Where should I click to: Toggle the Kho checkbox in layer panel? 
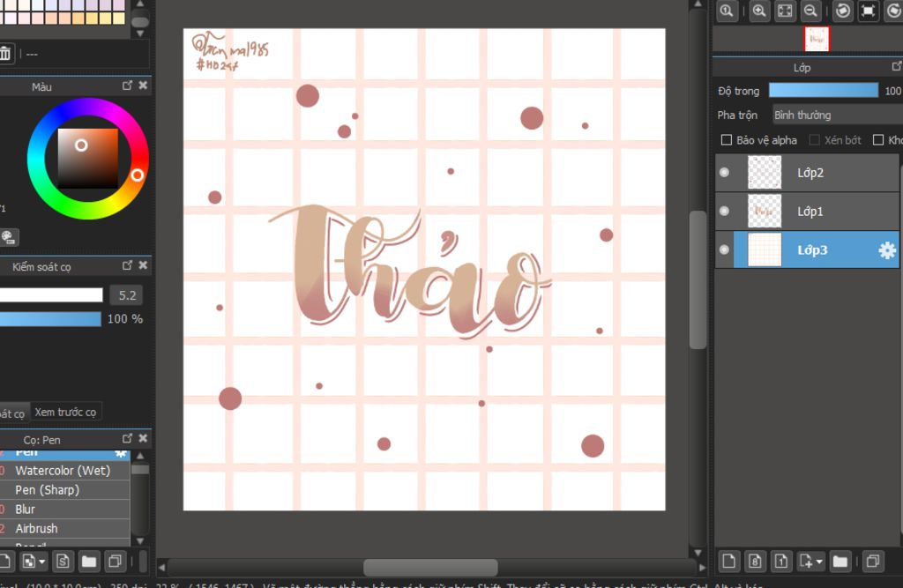pyautogui.click(x=878, y=140)
